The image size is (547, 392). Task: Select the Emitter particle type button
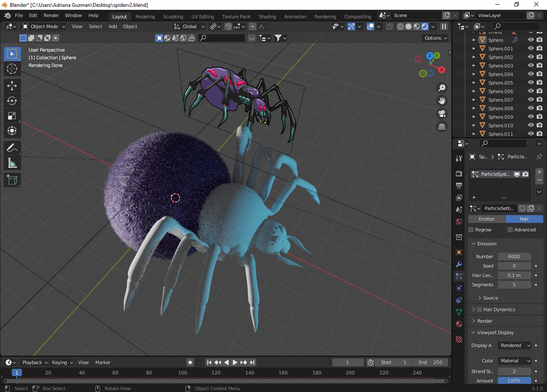coord(486,219)
